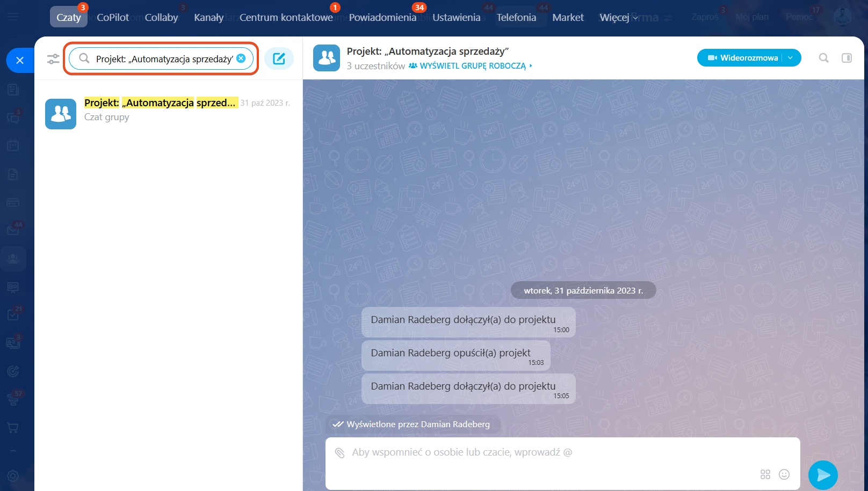Open the Powiadomienia tab
The image size is (868, 491).
tap(382, 17)
